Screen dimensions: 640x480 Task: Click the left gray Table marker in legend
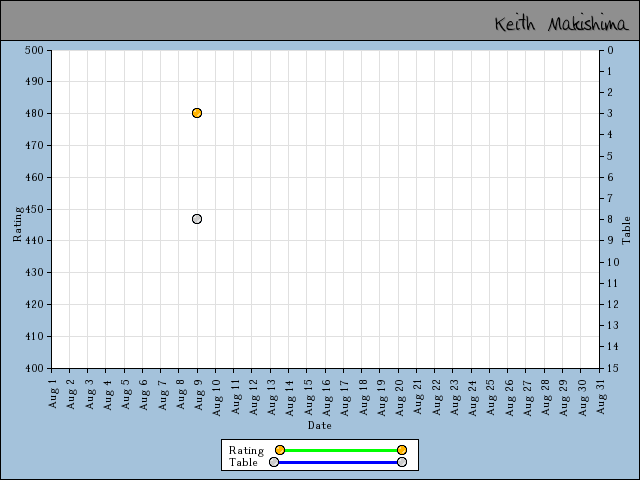[274, 462]
